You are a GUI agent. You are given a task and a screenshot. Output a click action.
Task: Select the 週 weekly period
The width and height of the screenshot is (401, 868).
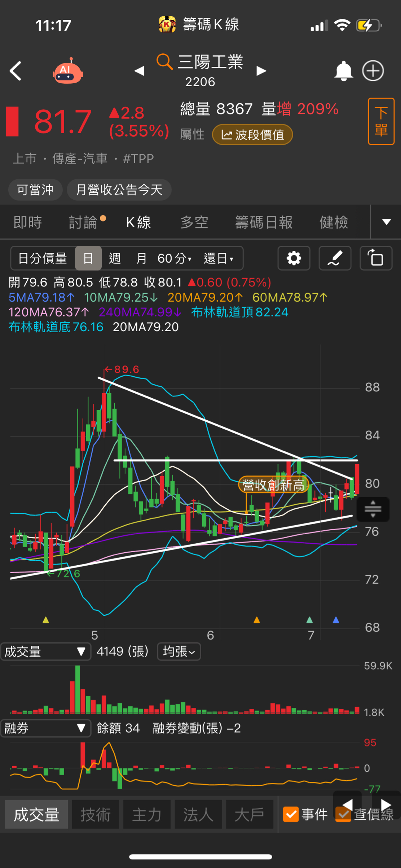[x=115, y=258]
